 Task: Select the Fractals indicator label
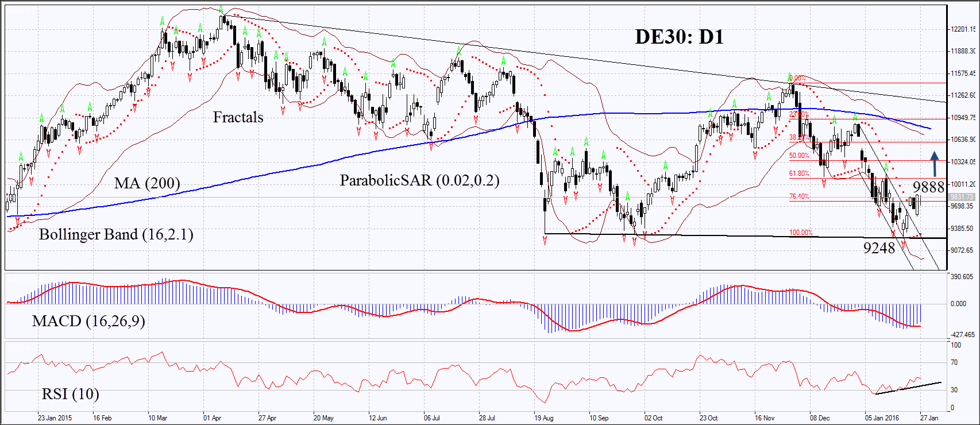click(x=238, y=117)
